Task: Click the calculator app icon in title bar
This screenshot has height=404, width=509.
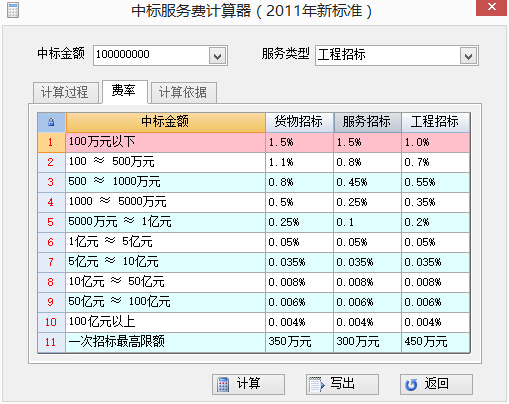Action: [13, 10]
